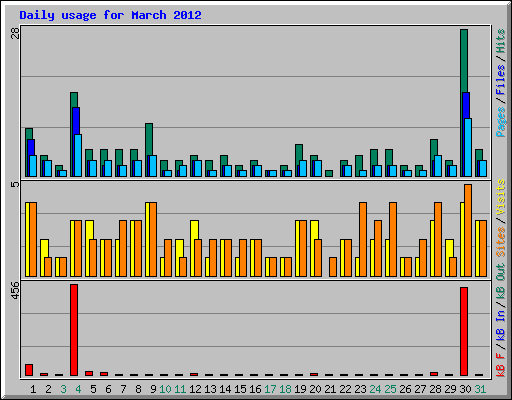The height and width of the screenshot is (400, 512).
Task: Click the 'kB F' legend label
Action: click(x=501, y=364)
